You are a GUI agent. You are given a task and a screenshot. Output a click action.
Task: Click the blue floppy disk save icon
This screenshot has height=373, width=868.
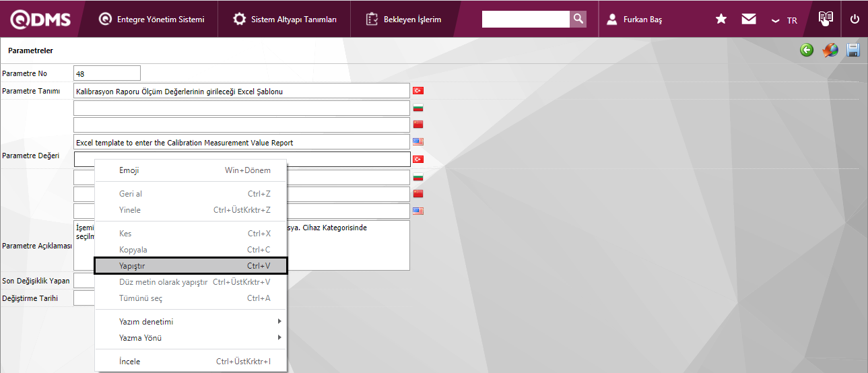[x=853, y=50]
